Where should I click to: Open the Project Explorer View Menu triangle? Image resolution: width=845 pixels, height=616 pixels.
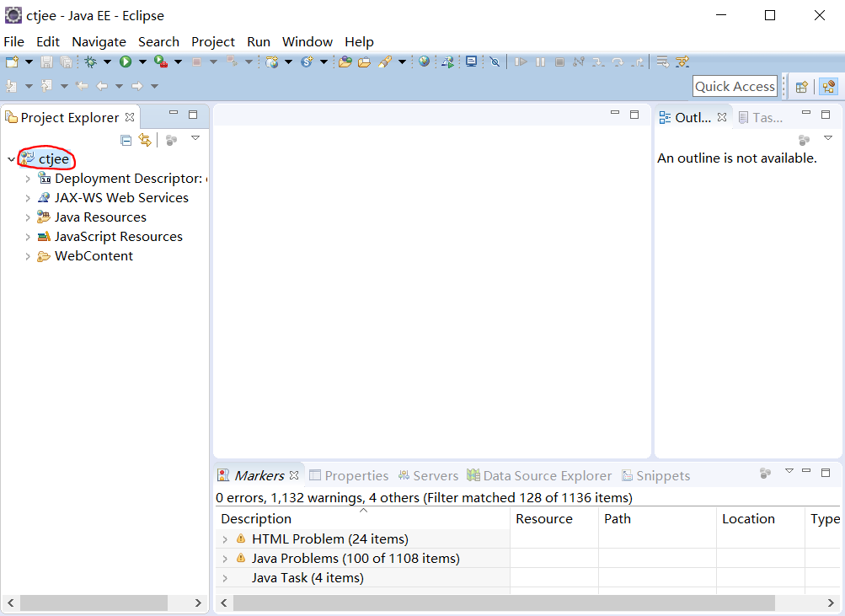[x=195, y=138]
